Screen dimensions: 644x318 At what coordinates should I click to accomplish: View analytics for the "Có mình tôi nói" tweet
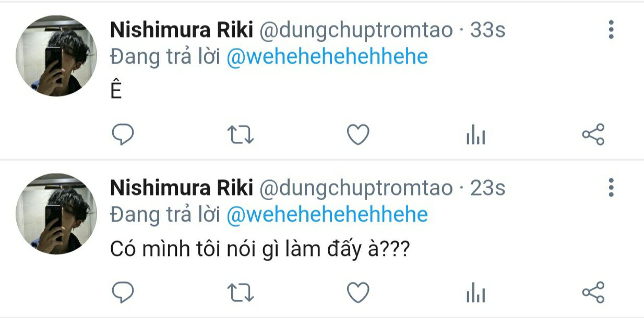point(475,293)
